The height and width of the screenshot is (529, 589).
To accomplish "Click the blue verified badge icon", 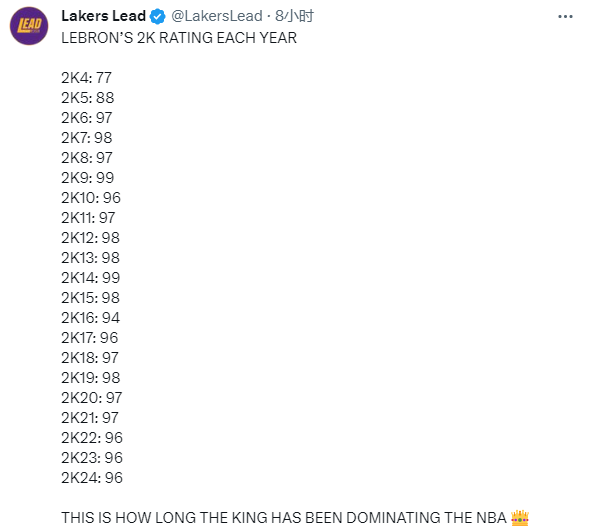I will click(157, 17).
